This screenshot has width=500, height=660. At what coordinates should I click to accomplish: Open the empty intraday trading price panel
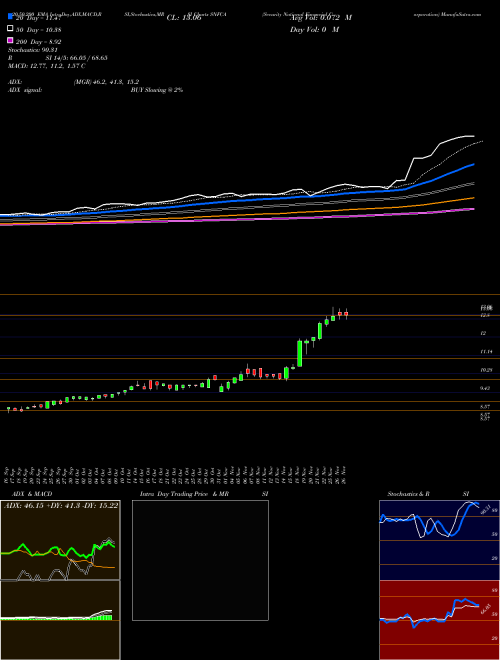(x=200, y=560)
